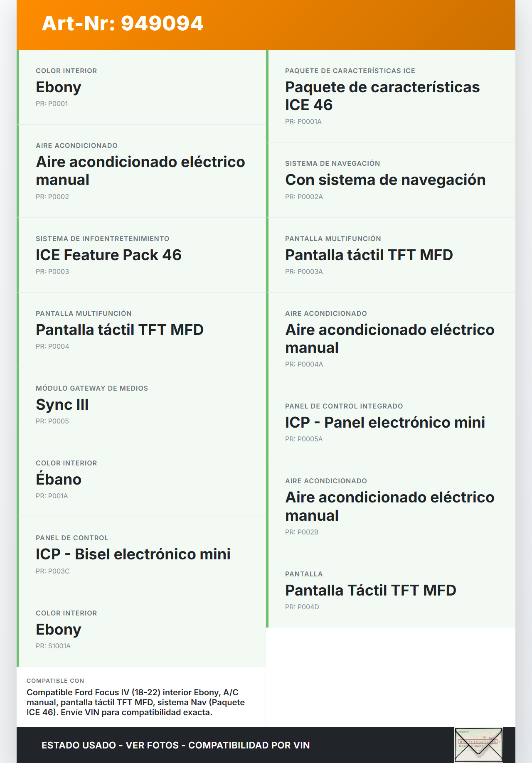The image size is (532, 763).
Task: Select Con sistema de navegación card
Action: click(391, 180)
